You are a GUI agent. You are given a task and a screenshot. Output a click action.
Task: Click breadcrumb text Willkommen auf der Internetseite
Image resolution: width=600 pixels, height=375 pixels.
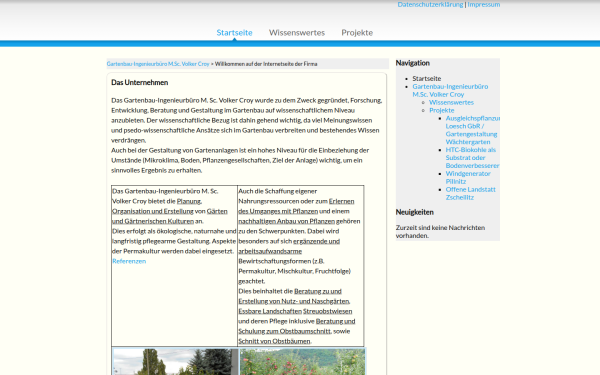(266, 64)
